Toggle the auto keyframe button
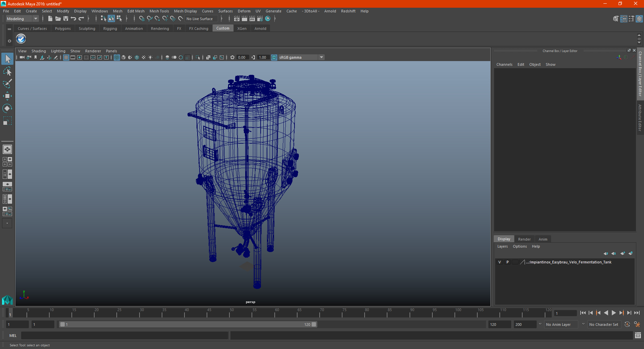Viewport: 644px width, 349px height. click(x=627, y=325)
